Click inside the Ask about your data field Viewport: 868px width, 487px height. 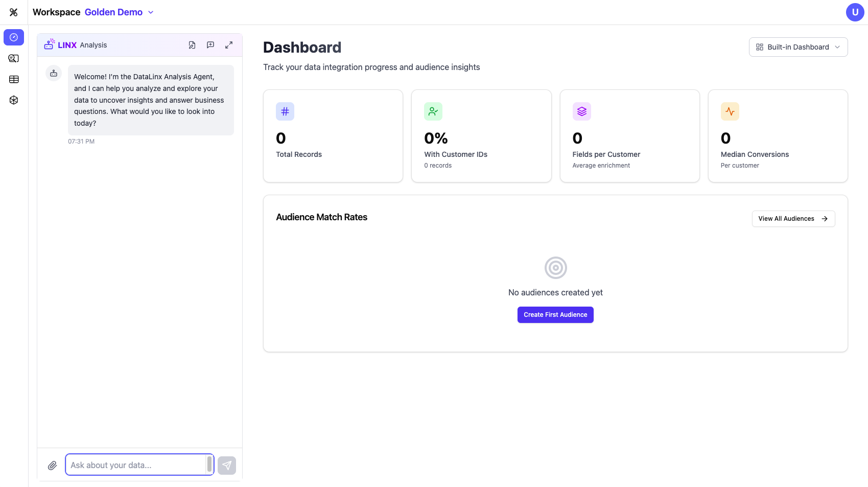(138, 465)
